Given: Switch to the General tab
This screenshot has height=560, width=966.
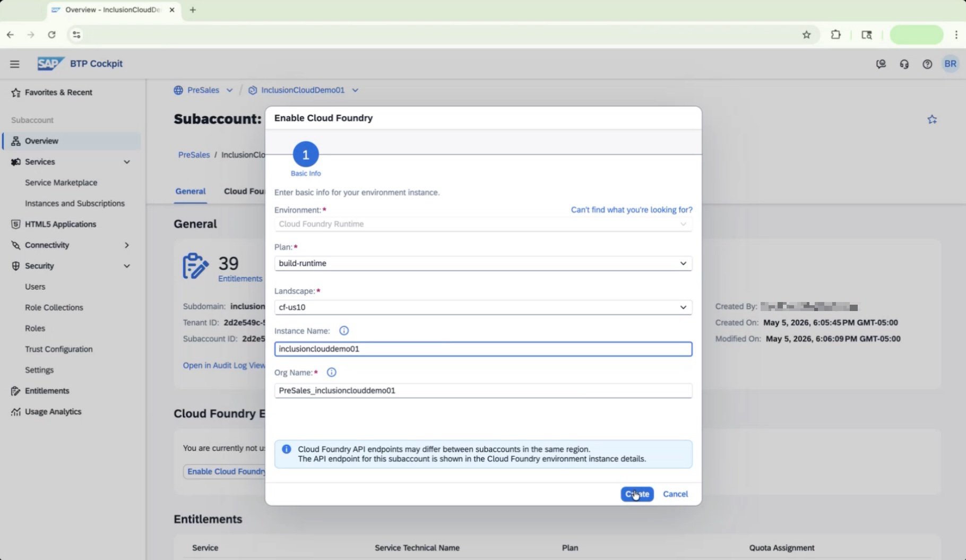Looking at the screenshot, I should tap(191, 191).
